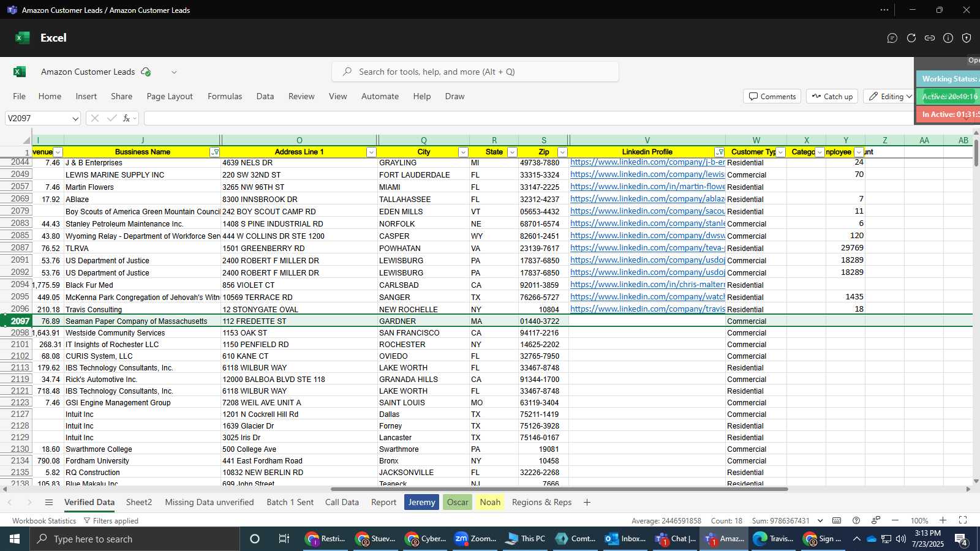Open the Teams conversation icon in header
This screenshot has height=551, width=980.
(892, 38)
